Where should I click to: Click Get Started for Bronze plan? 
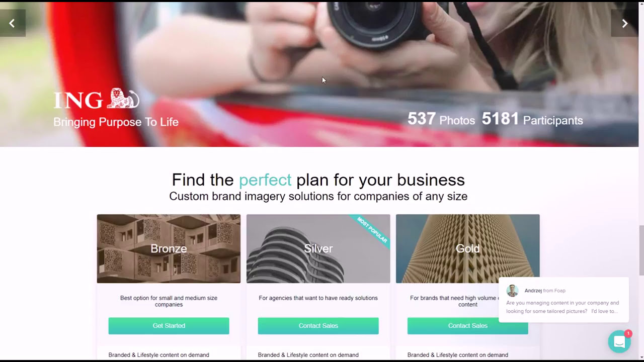pos(169,326)
